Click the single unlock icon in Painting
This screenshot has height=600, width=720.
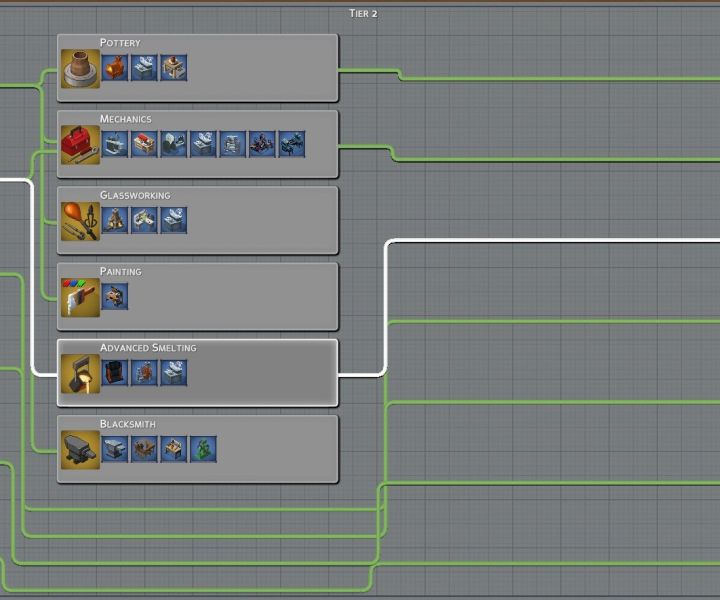coord(115,297)
